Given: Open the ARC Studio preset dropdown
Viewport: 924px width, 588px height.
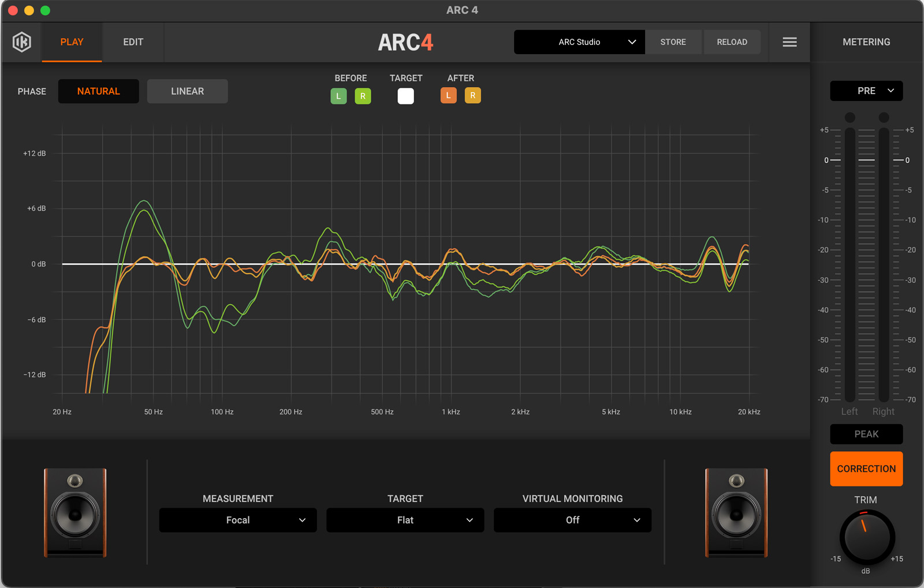Looking at the screenshot, I should pyautogui.click(x=579, y=42).
